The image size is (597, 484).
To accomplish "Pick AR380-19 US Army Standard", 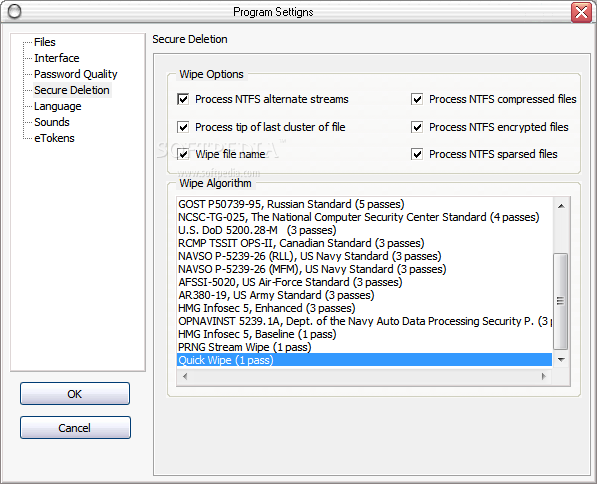I will click(x=364, y=295).
